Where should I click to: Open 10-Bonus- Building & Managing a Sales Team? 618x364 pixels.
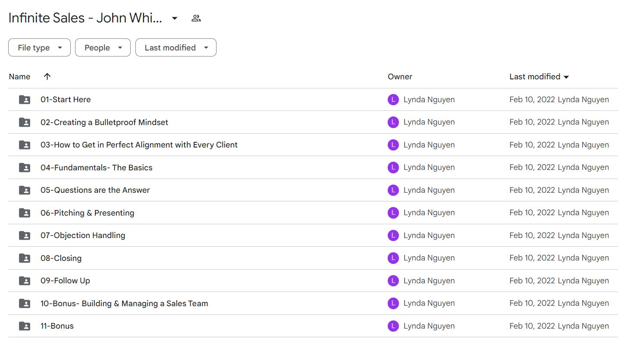coord(124,304)
